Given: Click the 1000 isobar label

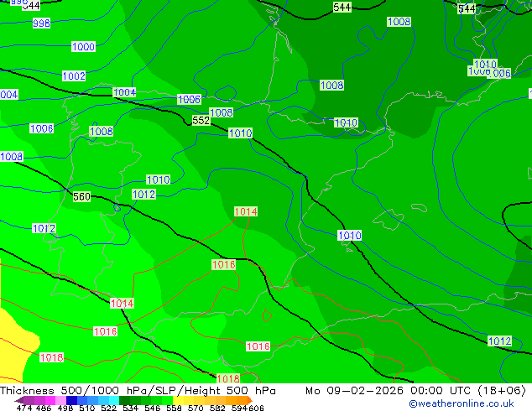Looking at the screenshot, I should click(83, 46).
